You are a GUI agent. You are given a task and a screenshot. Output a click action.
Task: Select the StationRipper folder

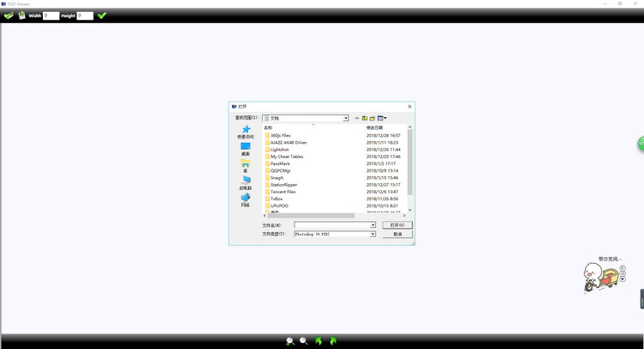coord(282,185)
